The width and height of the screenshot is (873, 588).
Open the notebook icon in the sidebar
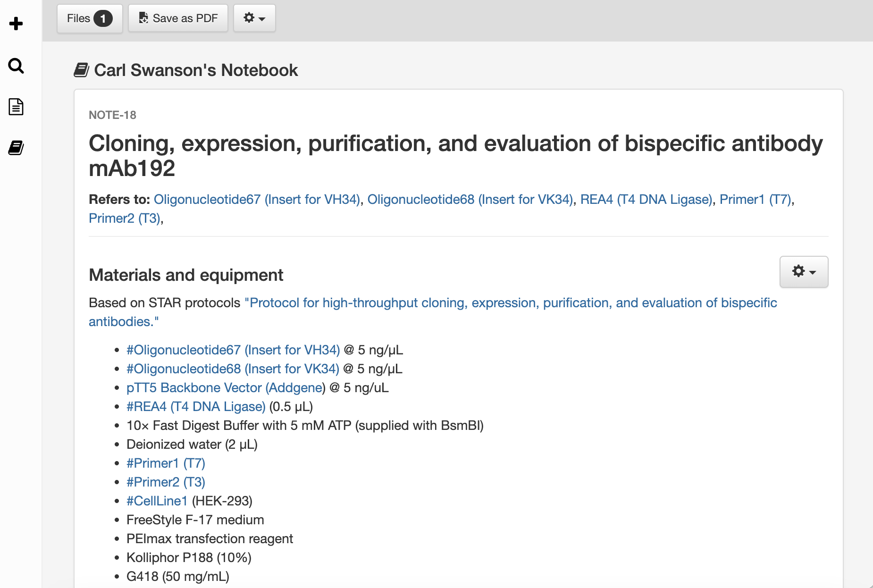[x=16, y=148]
